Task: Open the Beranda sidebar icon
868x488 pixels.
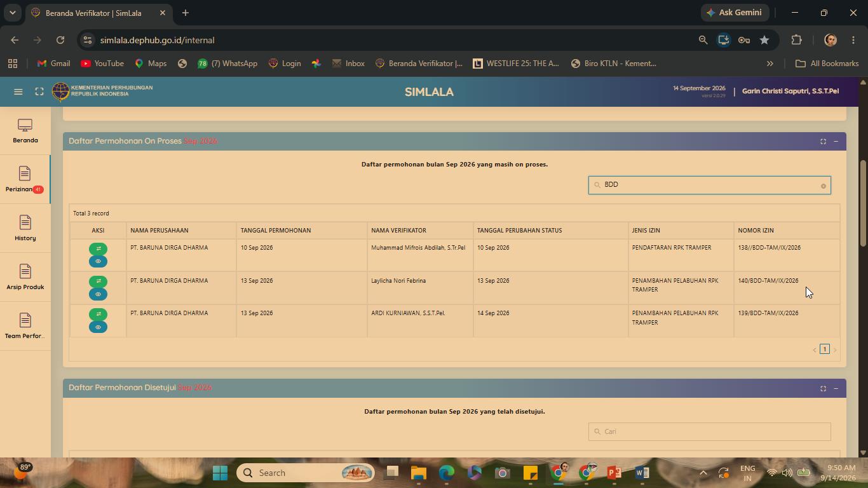Action: click(25, 131)
